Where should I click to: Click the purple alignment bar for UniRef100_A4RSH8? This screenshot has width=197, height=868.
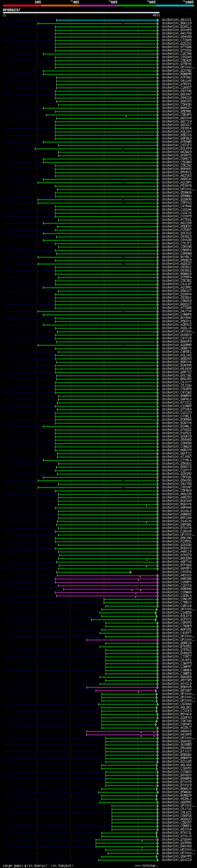coord(107,579)
